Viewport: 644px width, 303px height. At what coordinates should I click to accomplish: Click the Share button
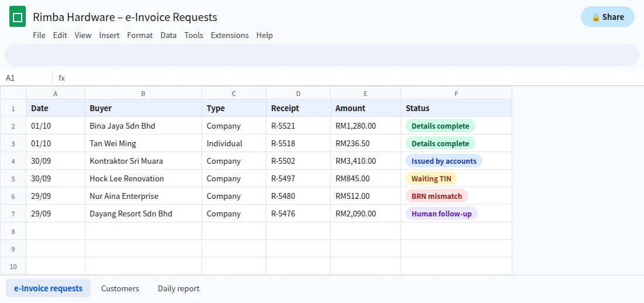608,17
